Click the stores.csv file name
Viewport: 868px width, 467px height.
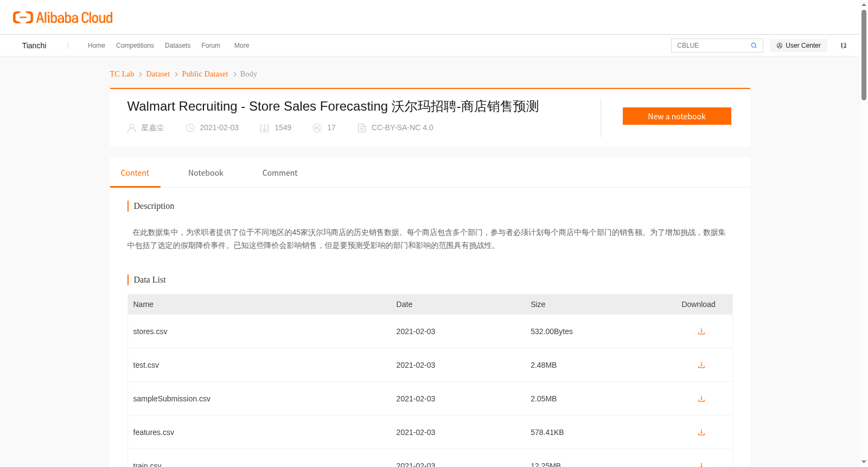150,331
